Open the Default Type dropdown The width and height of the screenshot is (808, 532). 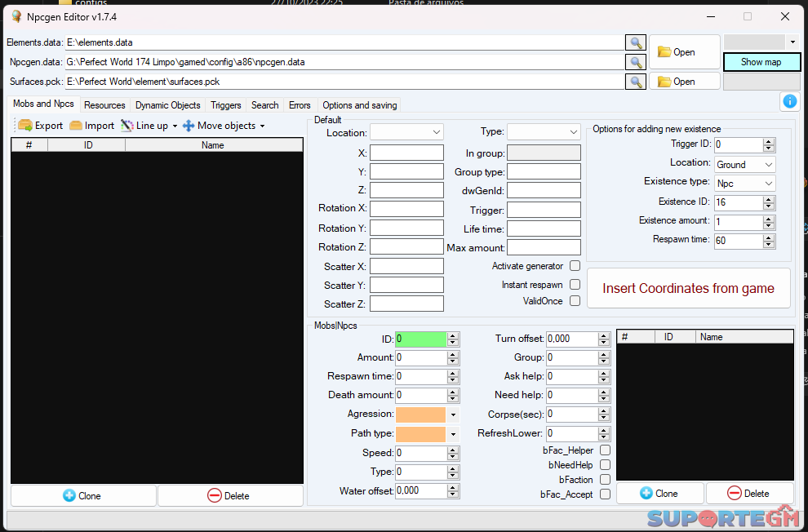pyautogui.click(x=544, y=132)
